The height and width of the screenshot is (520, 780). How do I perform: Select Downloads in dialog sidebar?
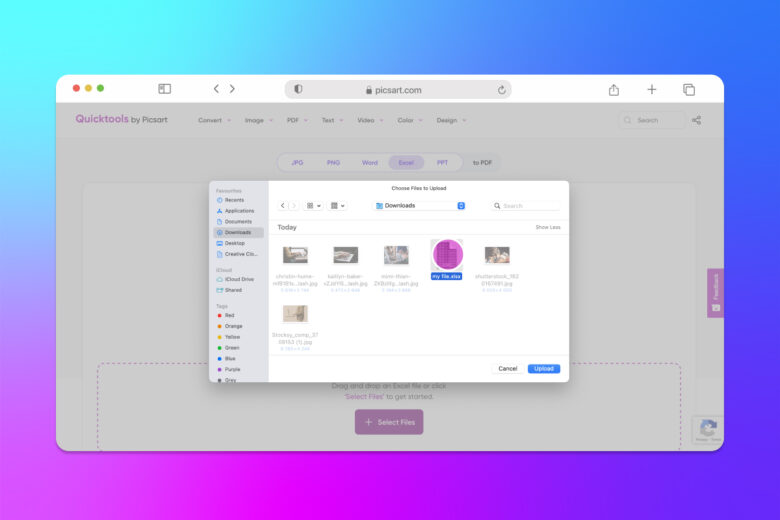click(x=239, y=232)
